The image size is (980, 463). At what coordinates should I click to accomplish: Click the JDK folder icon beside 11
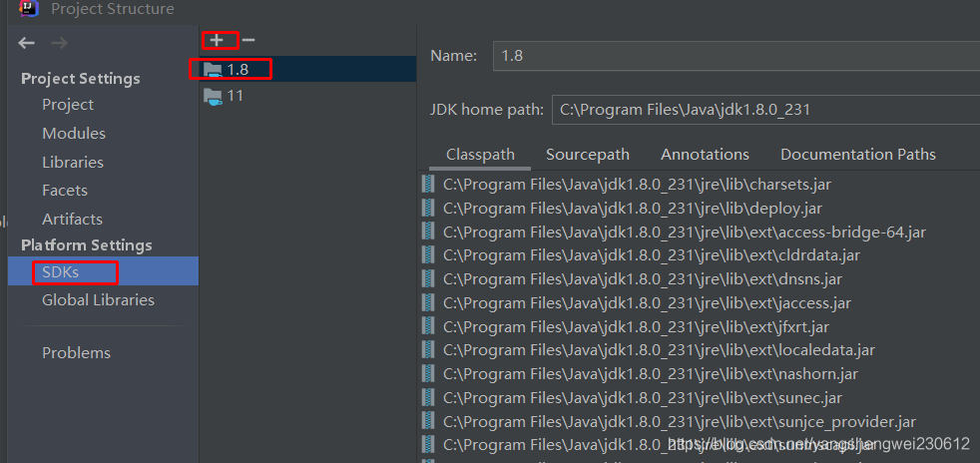(x=214, y=97)
